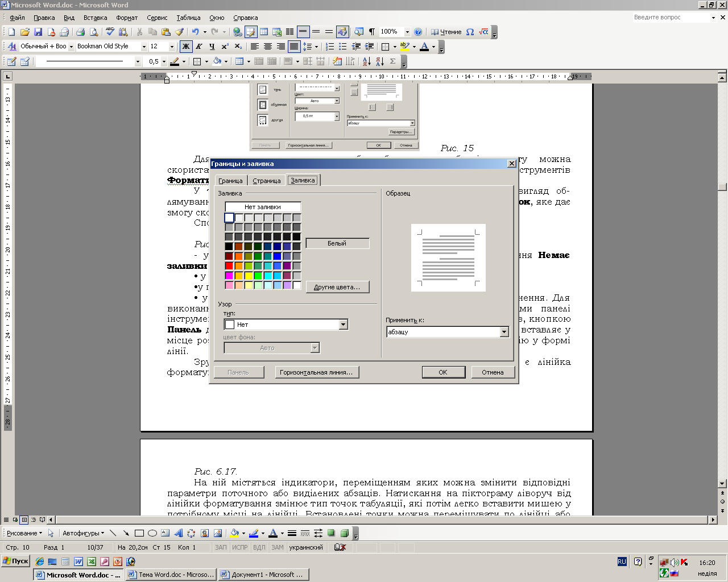This screenshot has width=728, height=582.
Task: Click the Text Box drawing tool
Action: (165, 533)
